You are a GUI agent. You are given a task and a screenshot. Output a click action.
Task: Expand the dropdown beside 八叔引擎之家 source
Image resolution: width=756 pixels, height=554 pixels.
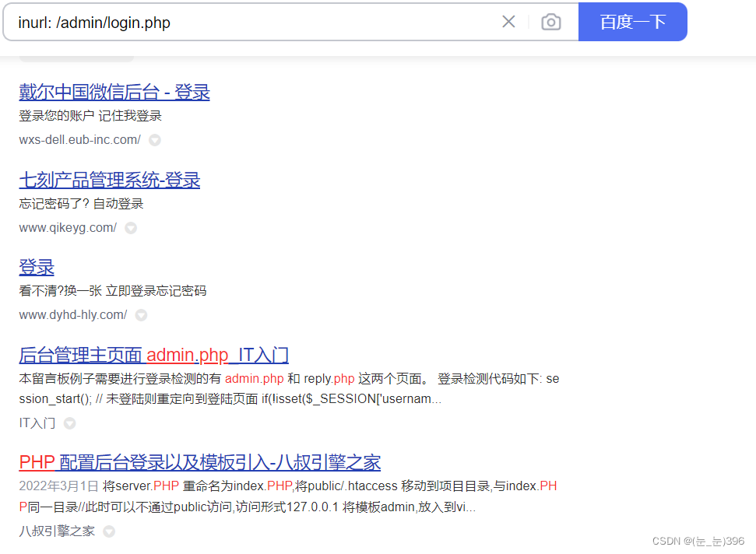pyautogui.click(x=110, y=531)
